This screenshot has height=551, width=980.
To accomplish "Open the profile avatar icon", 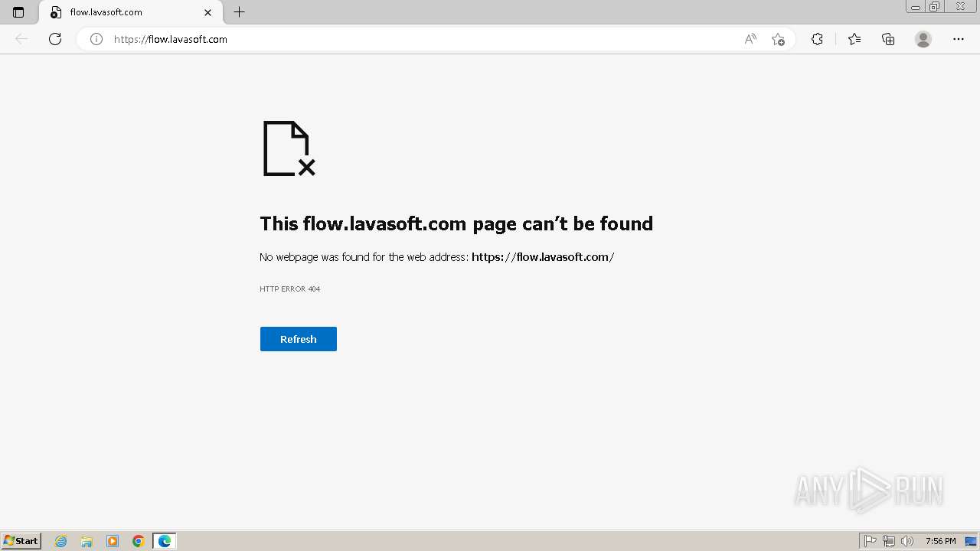I will tap(923, 39).
